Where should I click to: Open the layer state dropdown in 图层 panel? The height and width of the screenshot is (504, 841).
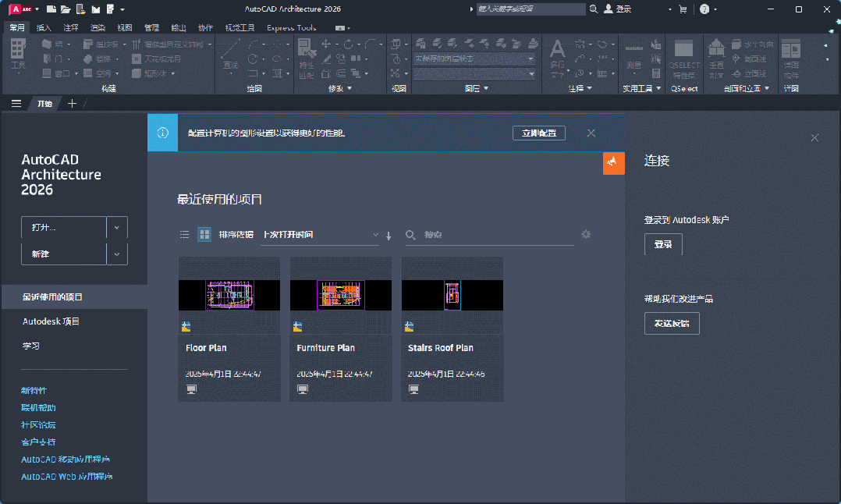(x=474, y=59)
